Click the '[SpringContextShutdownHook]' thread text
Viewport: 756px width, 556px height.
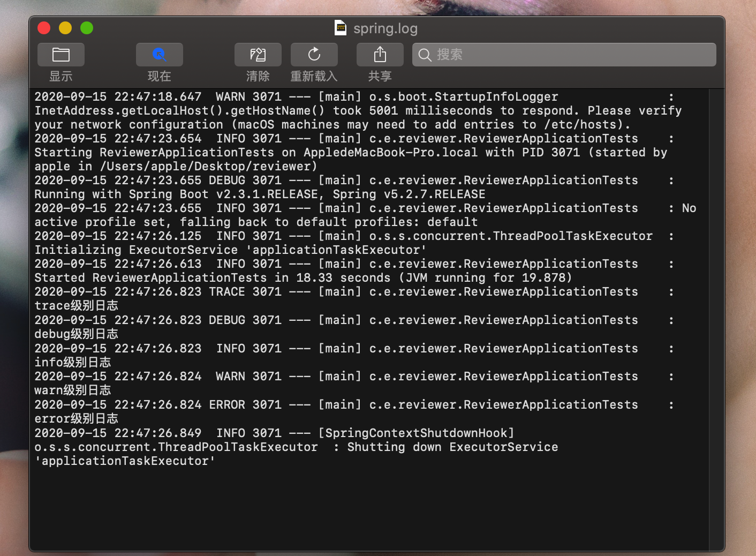pyautogui.click(x=416, y=433)
